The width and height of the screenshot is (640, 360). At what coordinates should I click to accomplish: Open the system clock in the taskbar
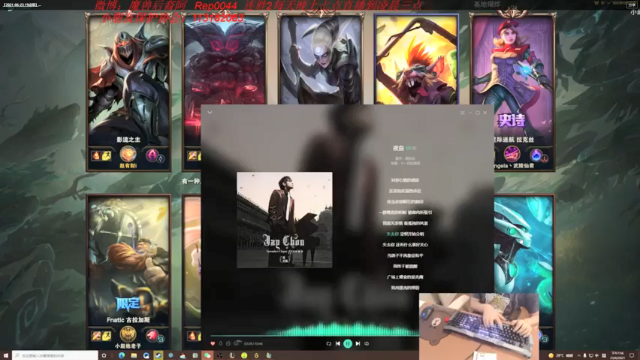click(618, 356)
